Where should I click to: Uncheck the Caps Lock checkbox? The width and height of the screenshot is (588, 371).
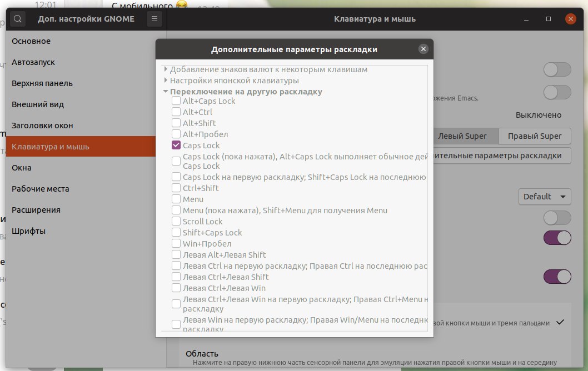click(176, 145)
